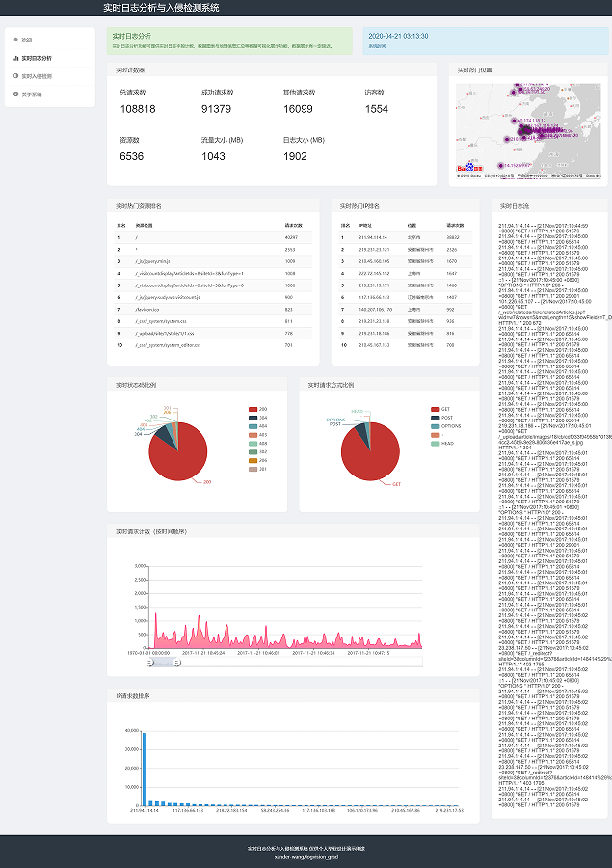Click the 1970-01-01 08:00:00 x-axis label
Image resolution: width=612 pixels, height=868 pixels.
148,653
